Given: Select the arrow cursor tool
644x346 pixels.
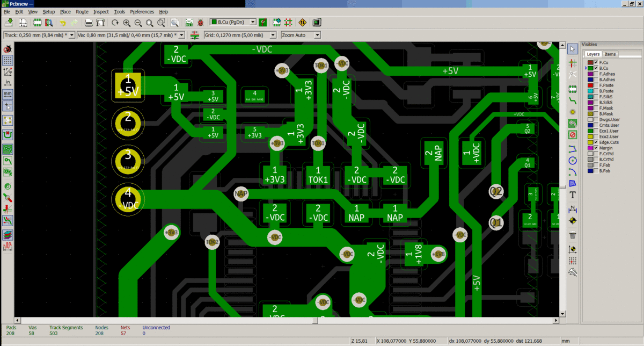Looking at the screenshot, I should click(x=573, y=49).
